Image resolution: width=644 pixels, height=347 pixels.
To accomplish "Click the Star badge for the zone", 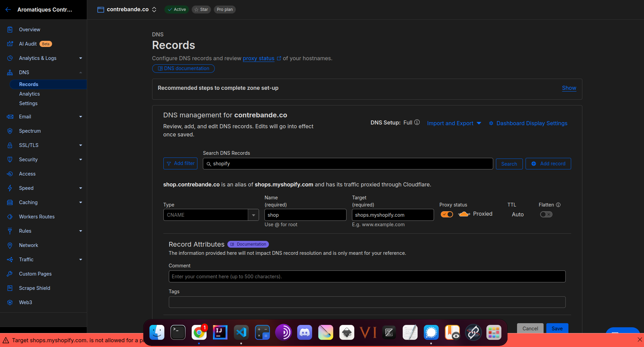I will click(201, 10).
